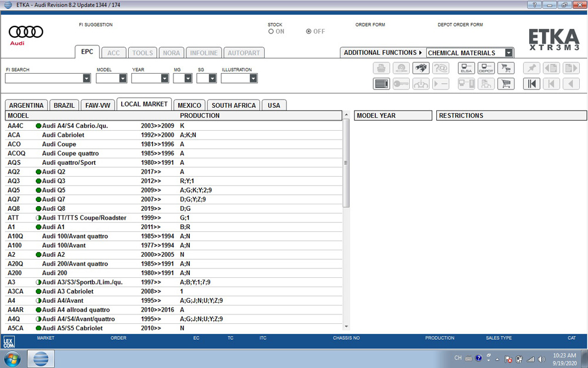Select the USA market tab
Viewport: 588px width, 368px height.
click(274, 105)
